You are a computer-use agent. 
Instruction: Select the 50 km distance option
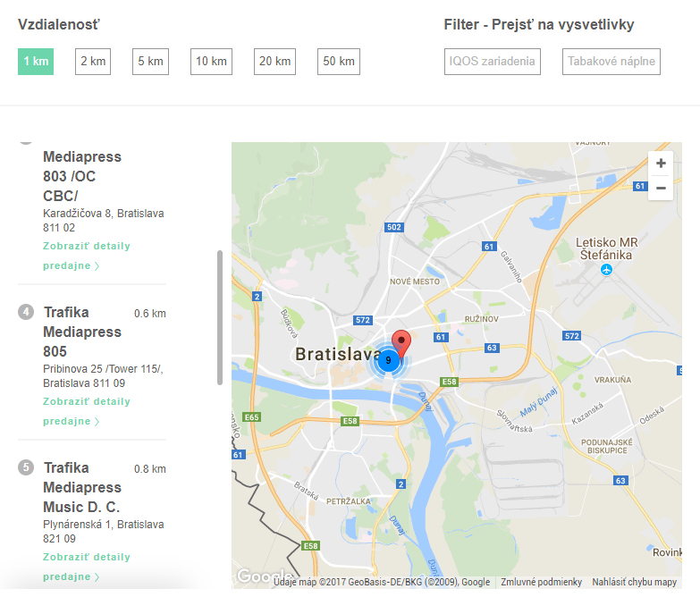coord(339,62)
